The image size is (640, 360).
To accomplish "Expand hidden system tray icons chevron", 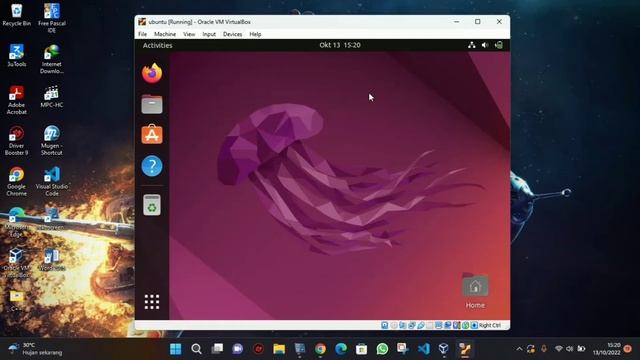I will [x=519, y=349].
